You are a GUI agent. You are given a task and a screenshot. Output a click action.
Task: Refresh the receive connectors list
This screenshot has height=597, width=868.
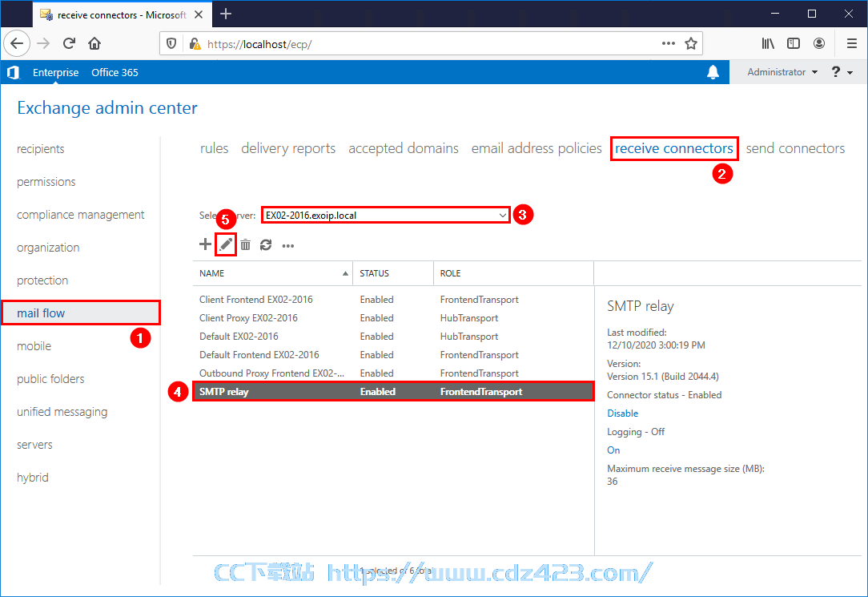267,244
